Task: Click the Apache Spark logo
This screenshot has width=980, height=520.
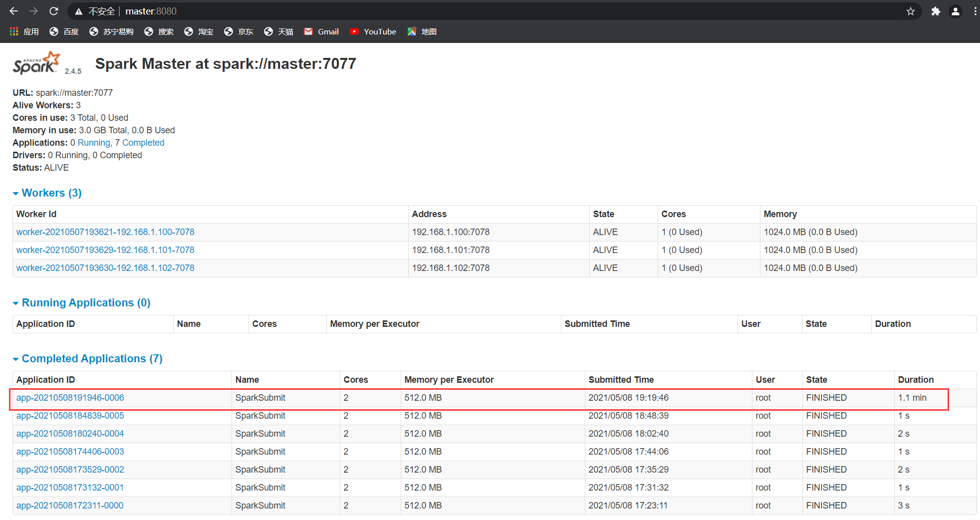Action: (x=36, y=63)
